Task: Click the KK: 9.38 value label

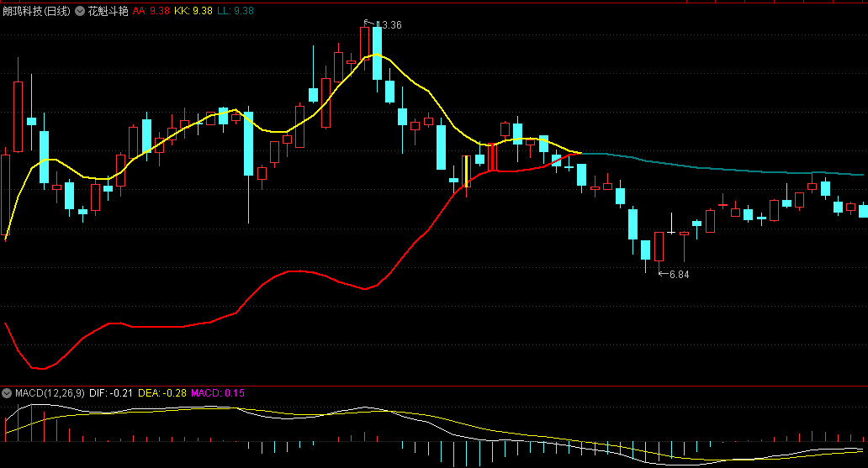Action: [x=193, y=11]
